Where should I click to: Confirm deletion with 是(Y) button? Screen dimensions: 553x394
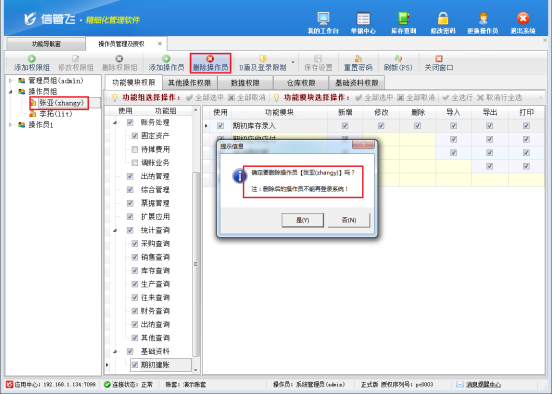pyautogui.click(x=302, y=220)
